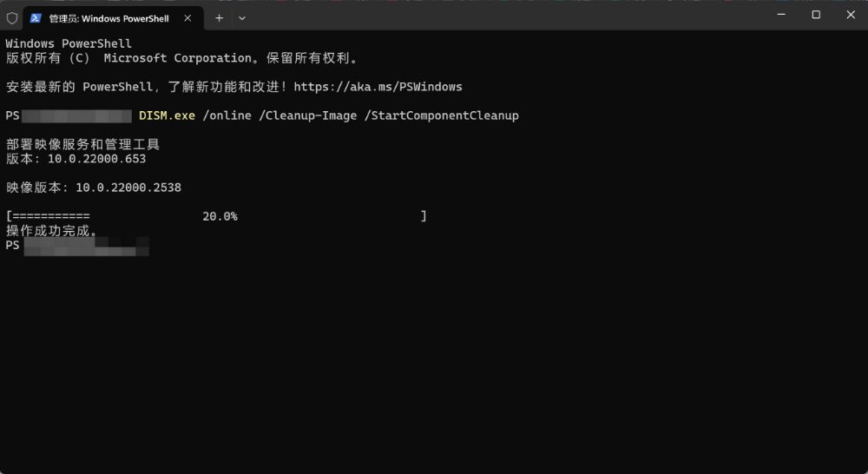Select the 管理员: Windows PowerShell tab
This screenshot has width=868, height=474.
(x=108, y=18)
